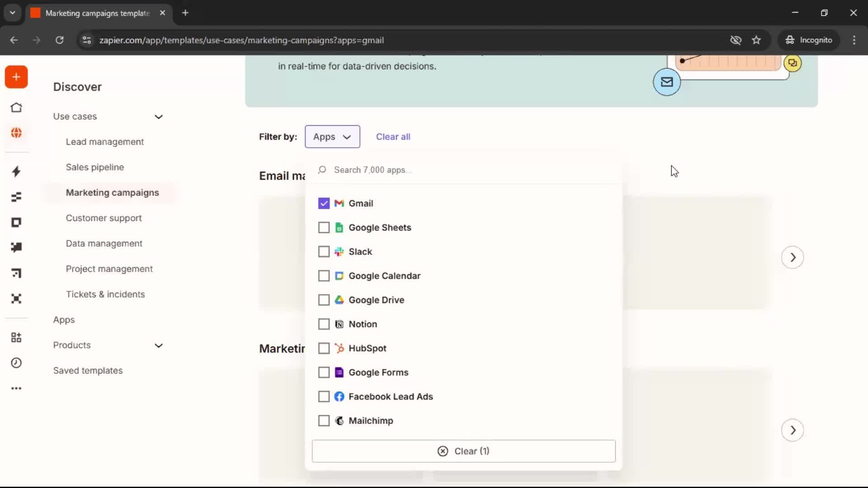Uncheck the Gmail checkbox
Viewport: 868px width, 488px height.
tap(324, 203)
